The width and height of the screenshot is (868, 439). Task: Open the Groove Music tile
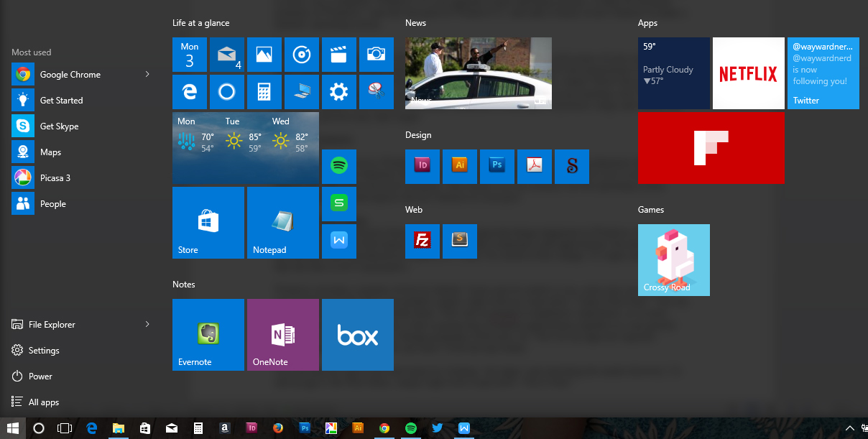tap(302, 55)
